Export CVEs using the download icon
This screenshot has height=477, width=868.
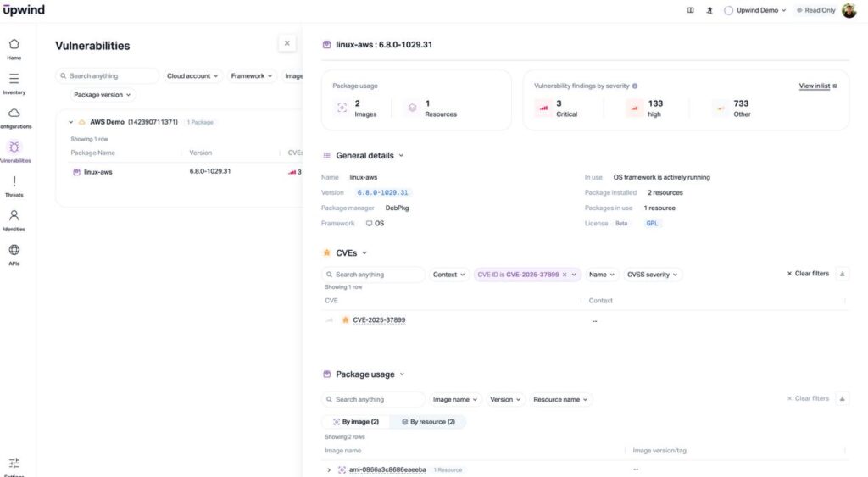[x=842, y=274]
